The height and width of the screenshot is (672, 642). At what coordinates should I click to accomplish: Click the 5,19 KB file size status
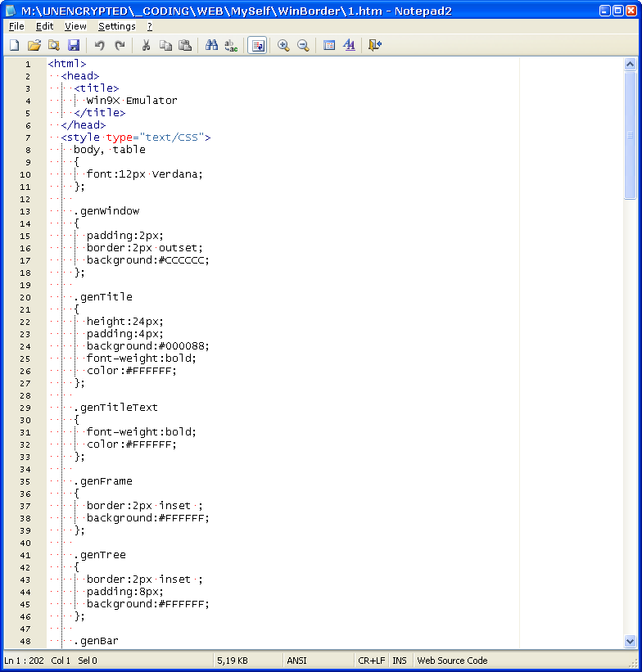[x=233, y=661]
